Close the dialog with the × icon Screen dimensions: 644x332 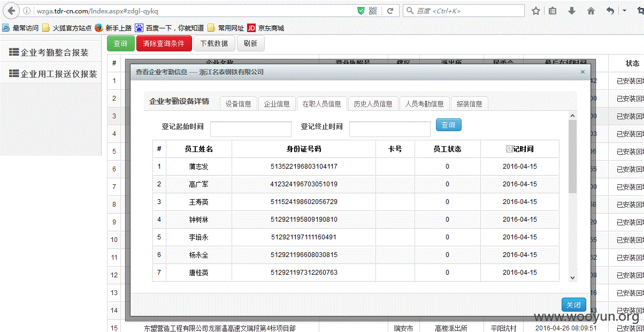582,72
